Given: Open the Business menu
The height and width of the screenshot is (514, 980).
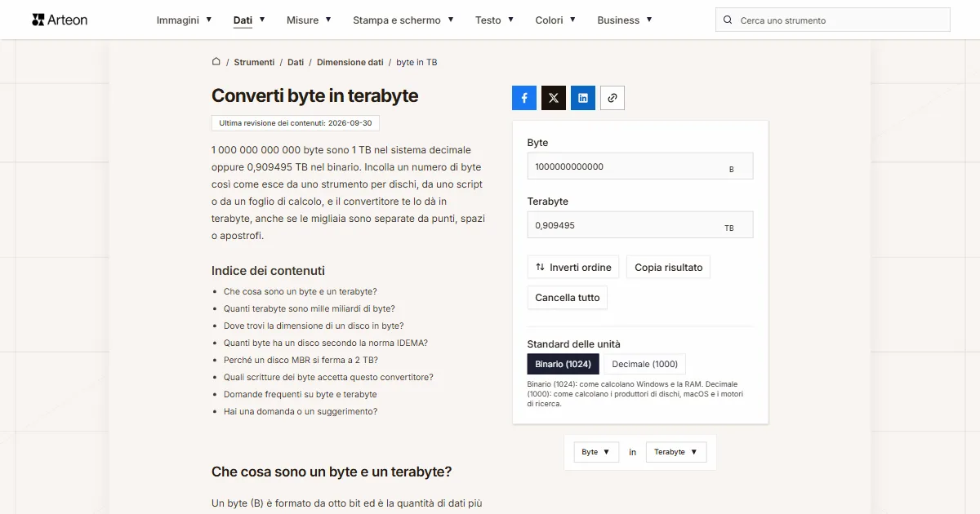Looking at the screenshot, I should pyautogui.click(x=625, y=20).
